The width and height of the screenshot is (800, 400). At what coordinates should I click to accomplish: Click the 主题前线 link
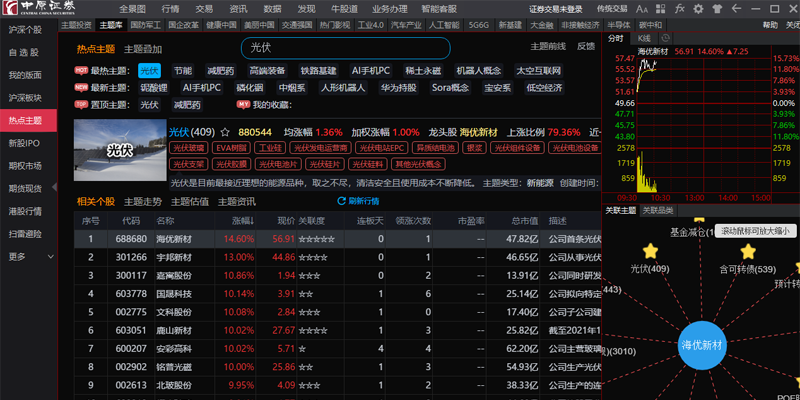(x=548, y=46)
